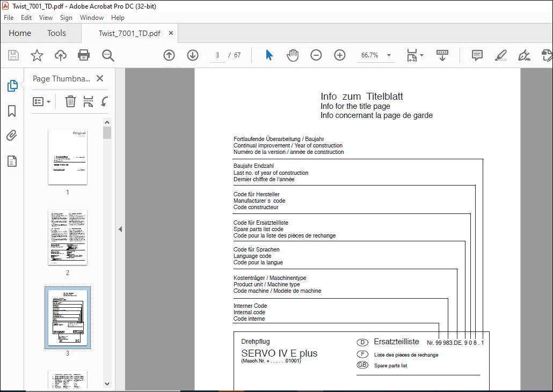Select page 3 thumbnail
553x392 pixels.
[68, 317]
